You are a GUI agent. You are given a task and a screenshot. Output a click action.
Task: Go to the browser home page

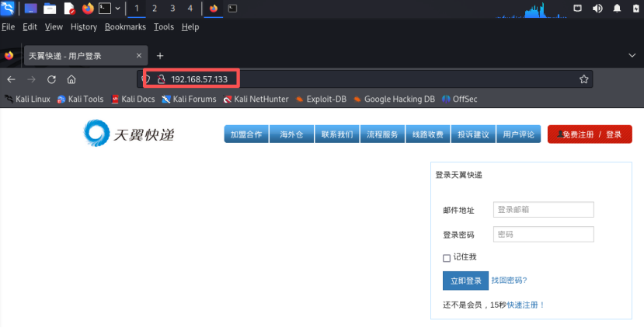tap(71, 79)
